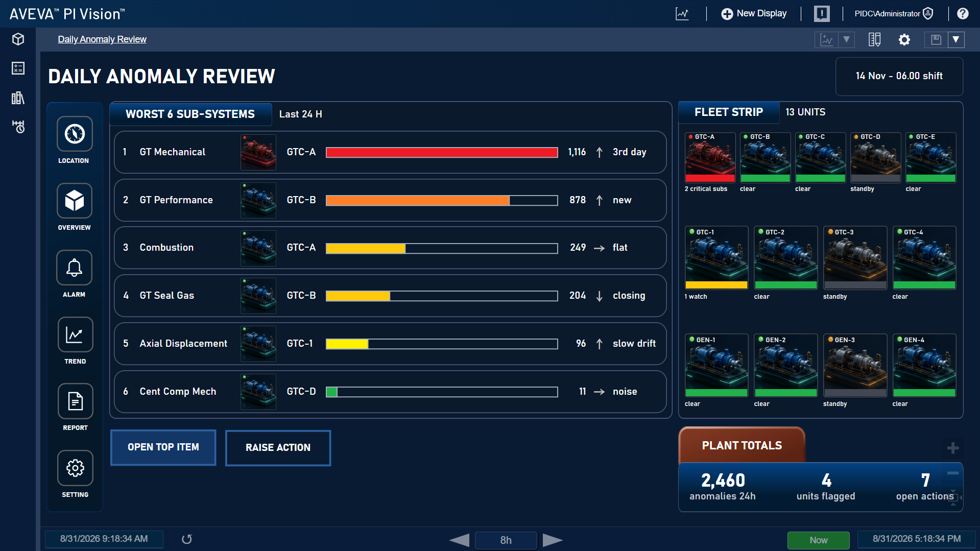Expand the ad hoc trend dropdown arrow
This screenshot has height=551, width=980.
(x=846, y=40)
